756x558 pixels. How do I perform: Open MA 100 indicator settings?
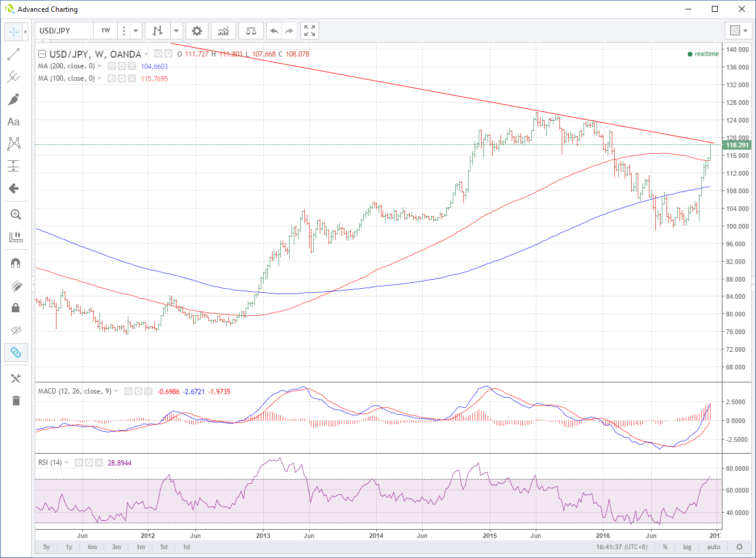(122, 78)
